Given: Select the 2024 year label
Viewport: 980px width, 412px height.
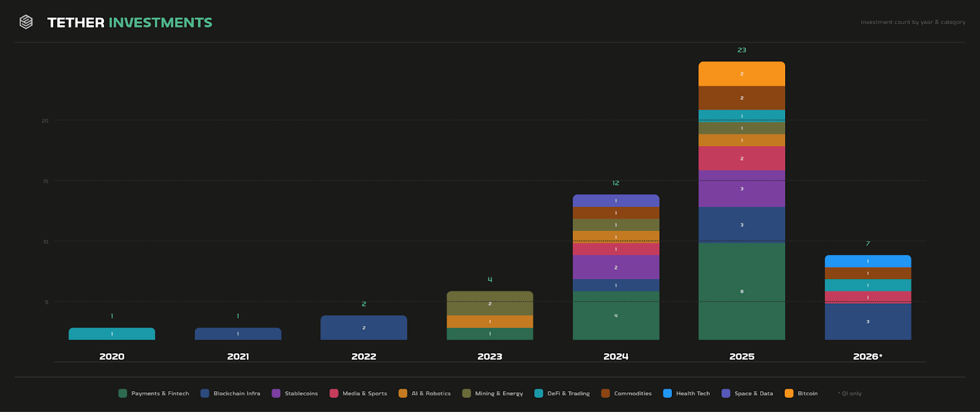Looking at the screenshot, I should click(x=616, y=356).
